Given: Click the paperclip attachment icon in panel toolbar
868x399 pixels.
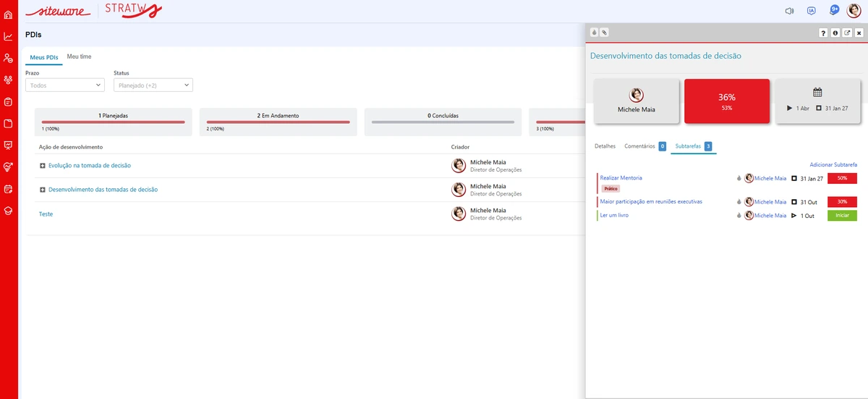Looking at the screenshot, I should pos(604,33).
